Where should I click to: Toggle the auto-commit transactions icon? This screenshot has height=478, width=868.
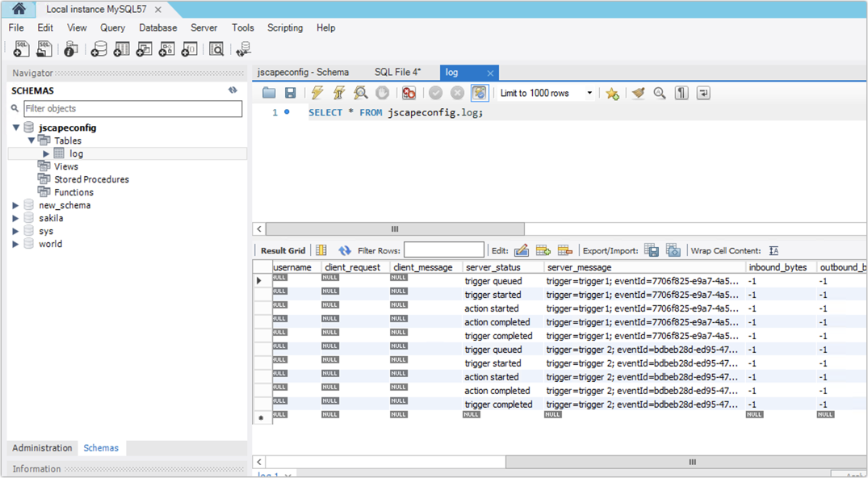pyautogui.click(x=479, y=92)
